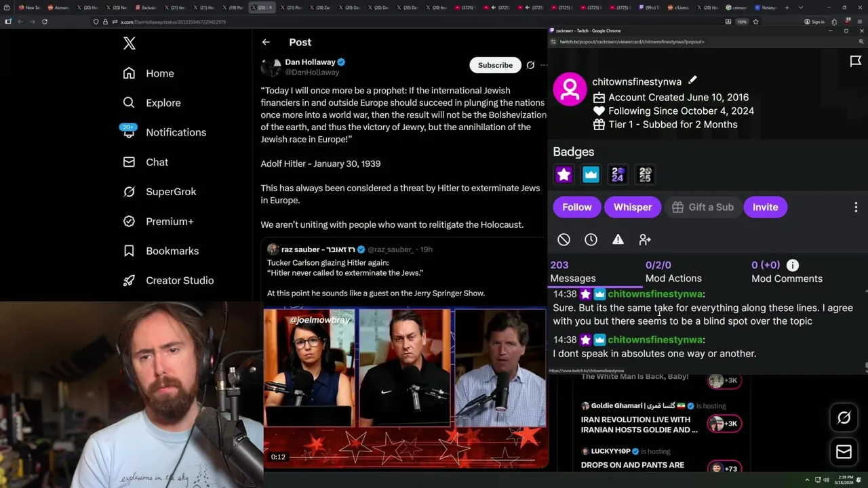Open Notifications in the X sidebar
Screen dimensions: 868x488
[x=164, y=132]
